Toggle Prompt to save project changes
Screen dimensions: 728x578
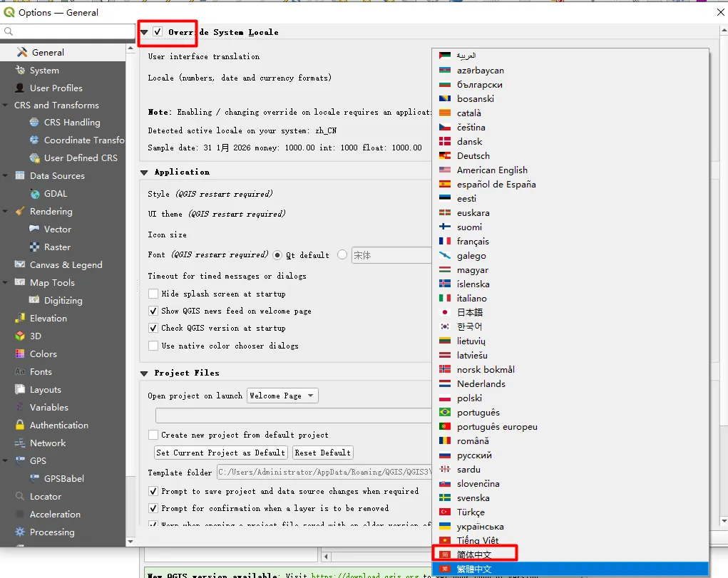click(153, 491)
